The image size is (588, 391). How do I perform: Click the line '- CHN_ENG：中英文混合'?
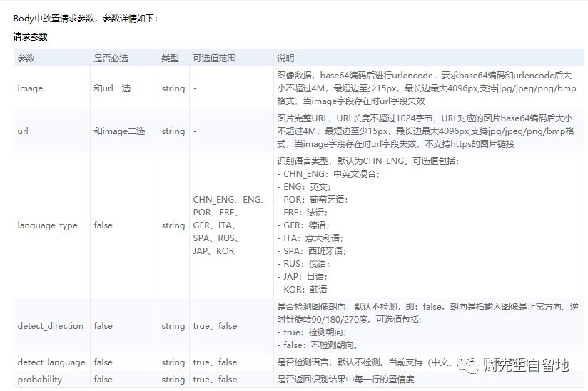(328, 174)
